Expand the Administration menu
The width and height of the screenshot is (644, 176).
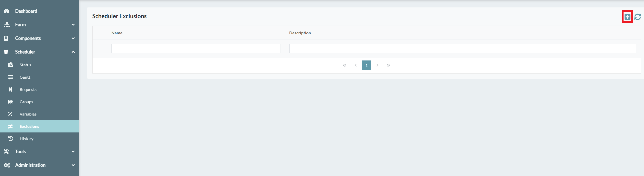point(30,165)
